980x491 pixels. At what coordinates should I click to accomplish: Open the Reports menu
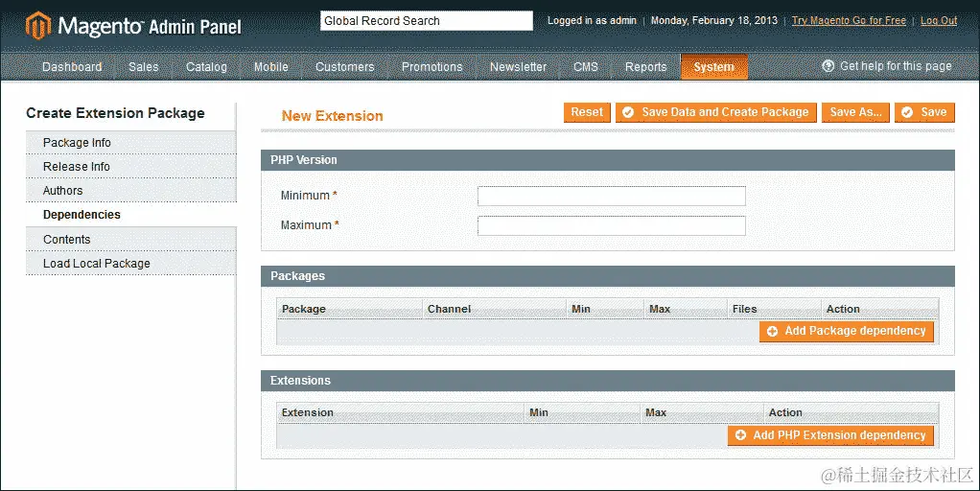[x=646, y=67]
